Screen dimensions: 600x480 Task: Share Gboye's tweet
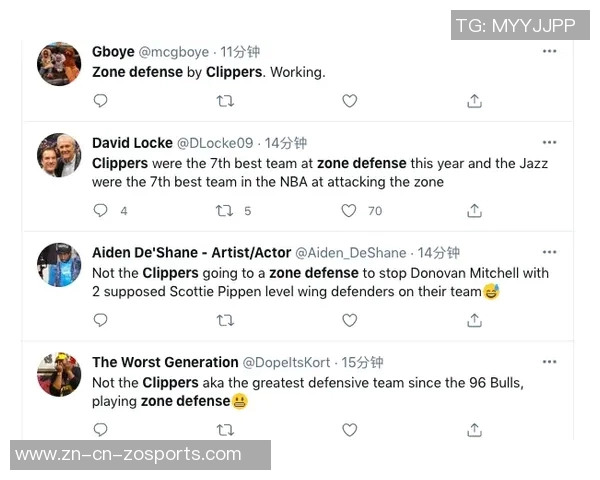click(474, 101)
